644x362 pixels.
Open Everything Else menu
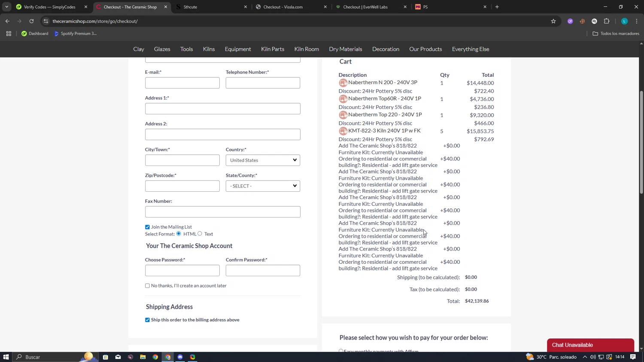(x=471, y=49)
